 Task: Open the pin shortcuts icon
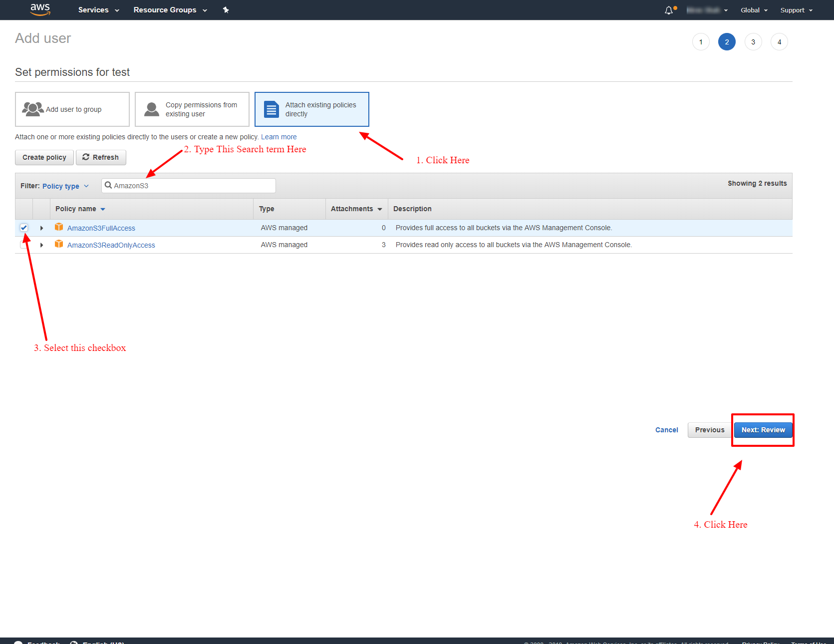tap(226, 10)
